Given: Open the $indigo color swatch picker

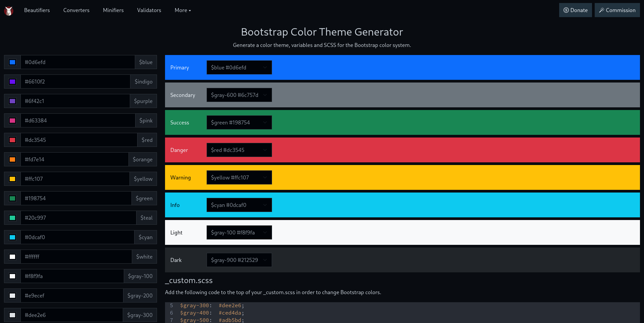Looking at the screenshot, I should click(12, 82).
